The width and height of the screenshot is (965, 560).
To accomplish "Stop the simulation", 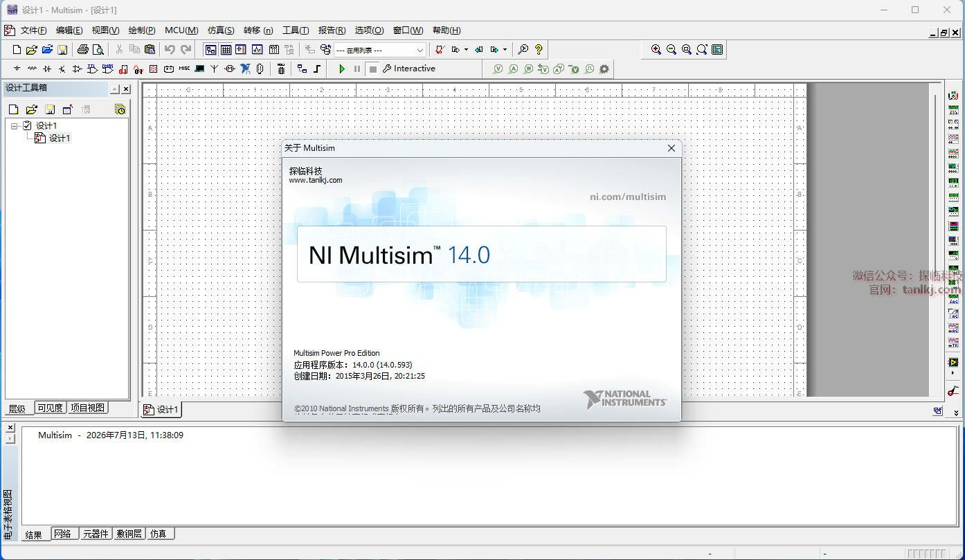I will point(372,69).
